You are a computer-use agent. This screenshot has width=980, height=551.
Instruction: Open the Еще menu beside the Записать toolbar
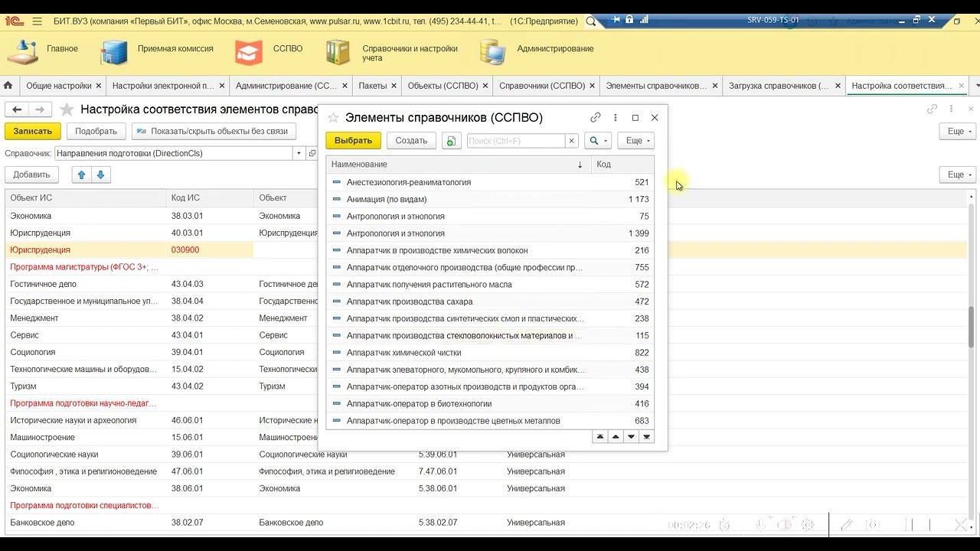coord(959,131)
